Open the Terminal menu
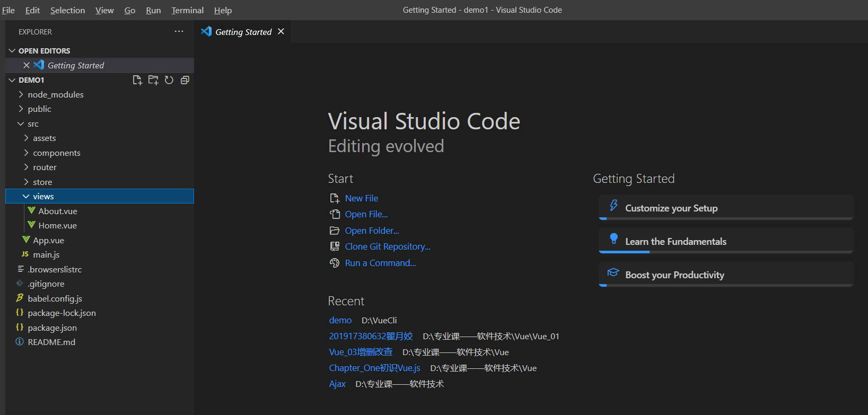Screen dimensions: 868x415 (x=187, y=10)
